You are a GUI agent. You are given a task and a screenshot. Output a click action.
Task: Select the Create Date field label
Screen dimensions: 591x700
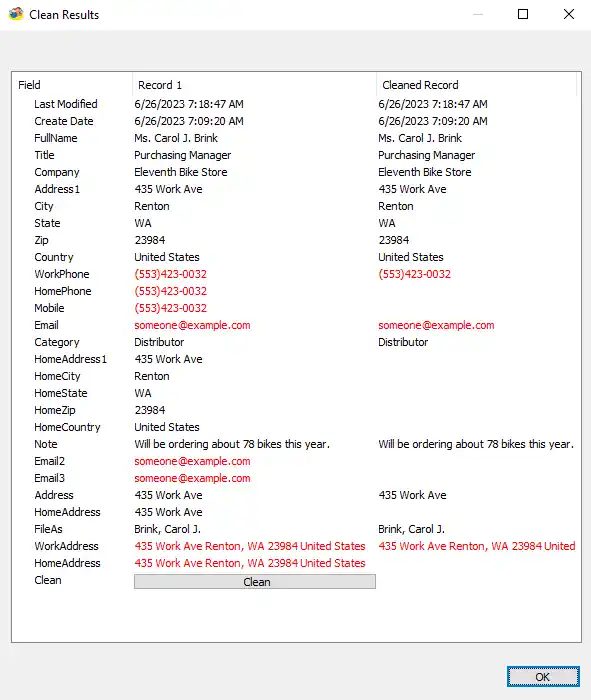click(x=64, y=121)
